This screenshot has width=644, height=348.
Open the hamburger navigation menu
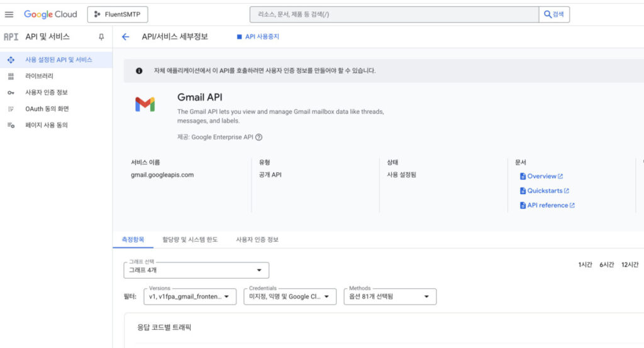point(9,14)
